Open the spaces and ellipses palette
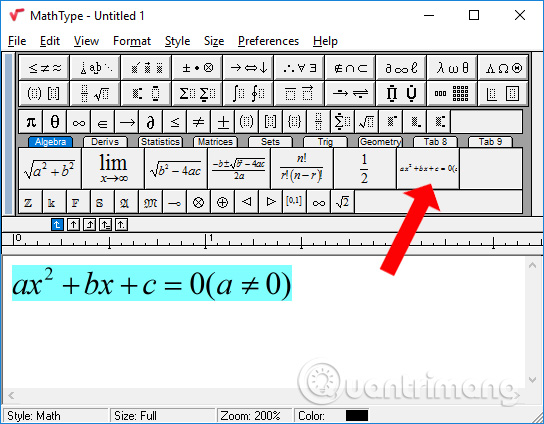Image resolution: width=544 pixels, height=424 pixels. click(95, 67)
